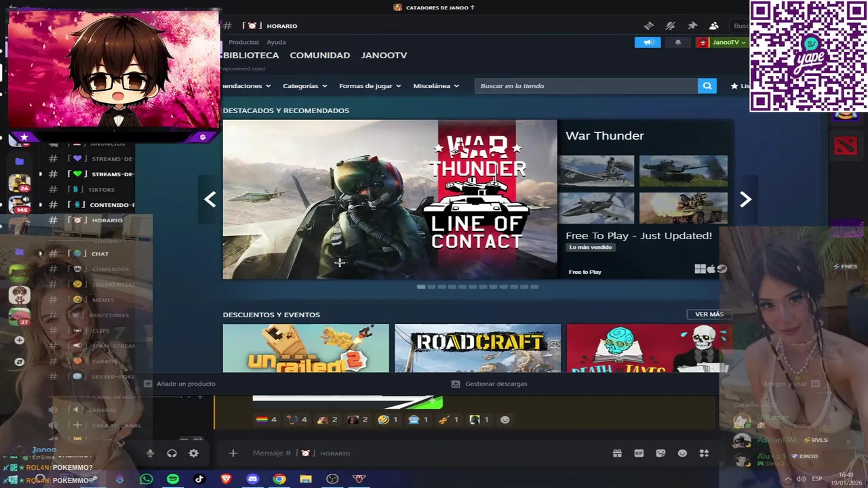The image size is (868, 488).
Task: Select Discord server icon with 37 badge
Action: 19,317
